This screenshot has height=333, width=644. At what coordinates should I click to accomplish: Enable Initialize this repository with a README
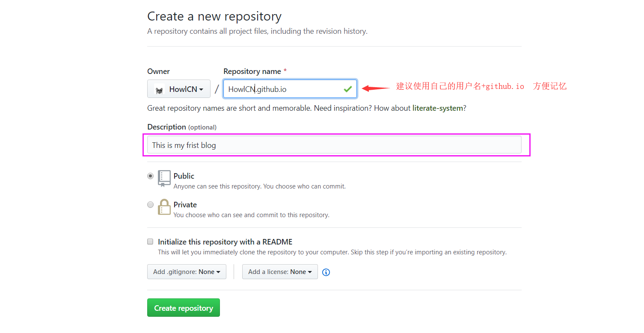tap(150, 242)
